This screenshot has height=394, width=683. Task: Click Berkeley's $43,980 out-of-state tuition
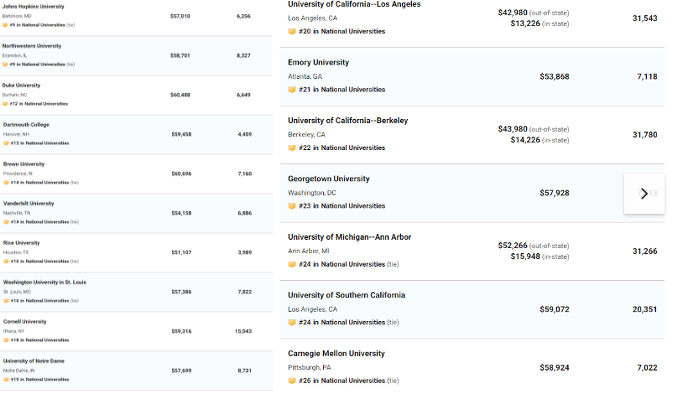(x=513, y=129)
